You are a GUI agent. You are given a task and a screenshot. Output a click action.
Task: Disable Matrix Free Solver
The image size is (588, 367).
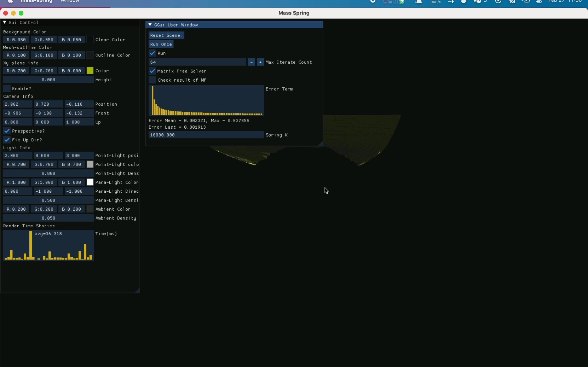(152, 71)
